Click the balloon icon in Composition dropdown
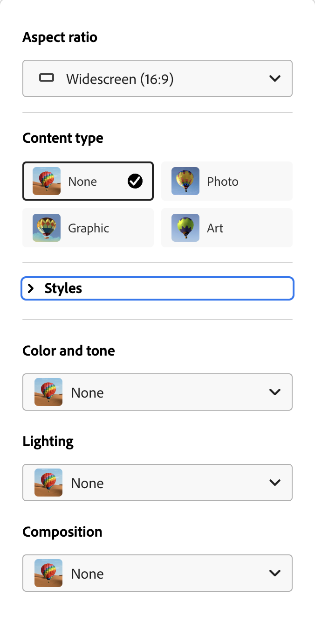 click(x=48, y=573)
